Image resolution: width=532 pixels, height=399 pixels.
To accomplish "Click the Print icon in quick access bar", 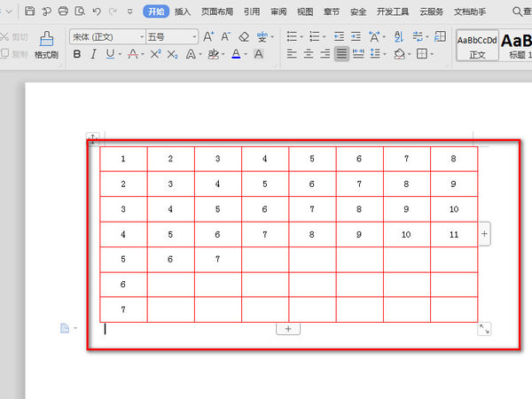I will pos(63,12).
